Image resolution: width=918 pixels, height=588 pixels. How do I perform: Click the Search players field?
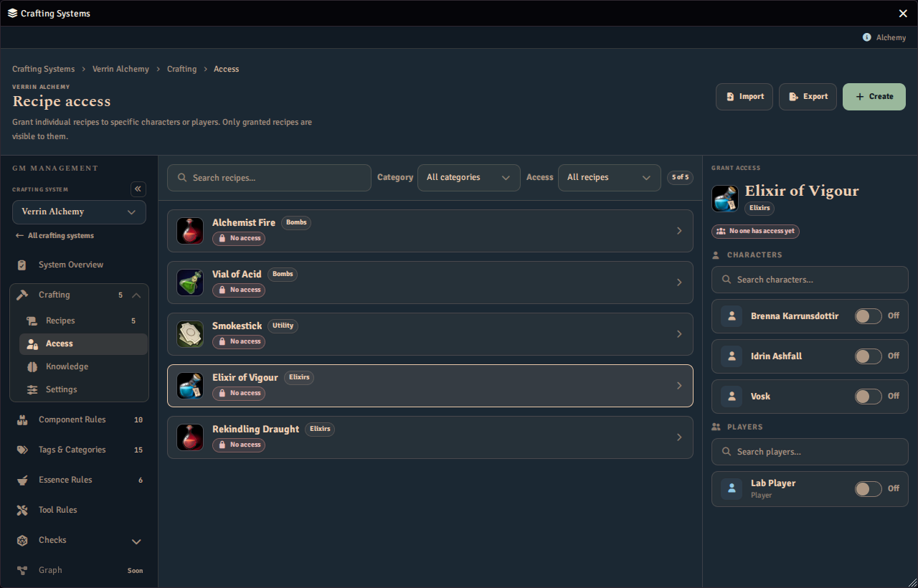pyautogui.click(x=810, y=452)
